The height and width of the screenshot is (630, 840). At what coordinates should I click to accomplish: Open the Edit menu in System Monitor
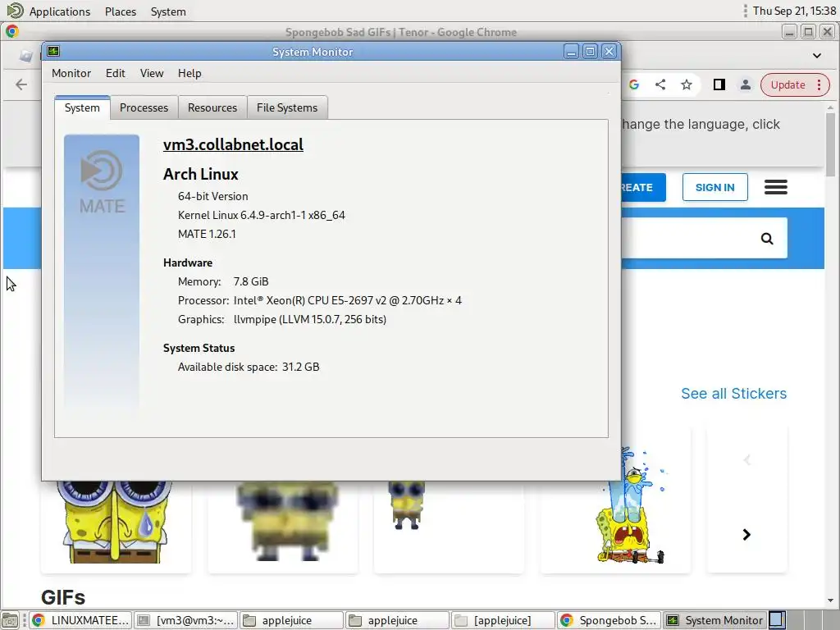click(115, 73)
